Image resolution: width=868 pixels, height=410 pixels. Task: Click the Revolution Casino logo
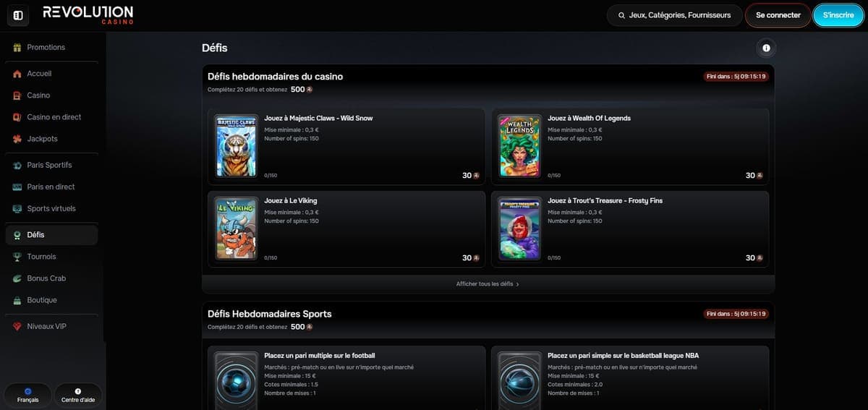click(88, 14)
